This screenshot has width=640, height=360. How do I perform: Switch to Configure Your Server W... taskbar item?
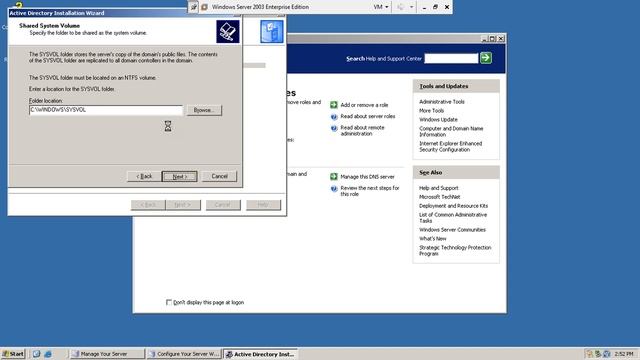[184, 354]
